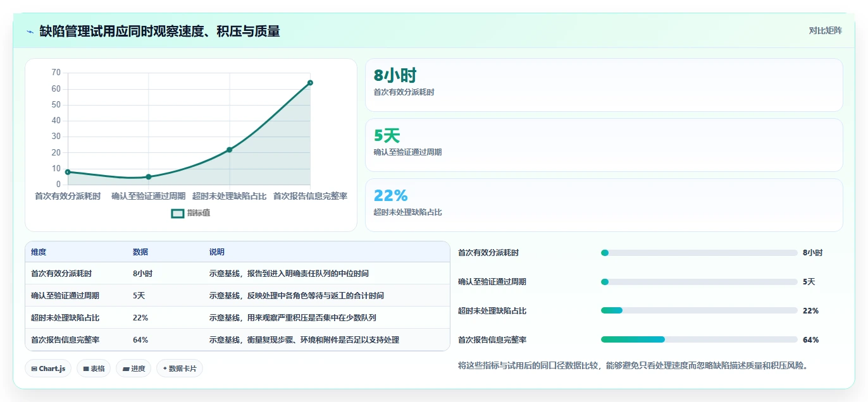This screenshot has height=402, width=868.
Task: Click the description starting 示意基线，用来观察
Action: pos(293,318)
